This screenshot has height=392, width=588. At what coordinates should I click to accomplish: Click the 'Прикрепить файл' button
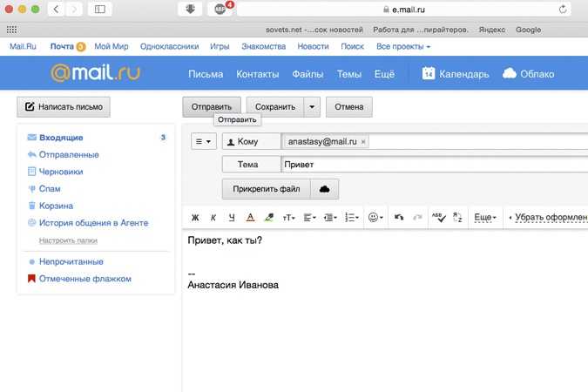[267, 189]
